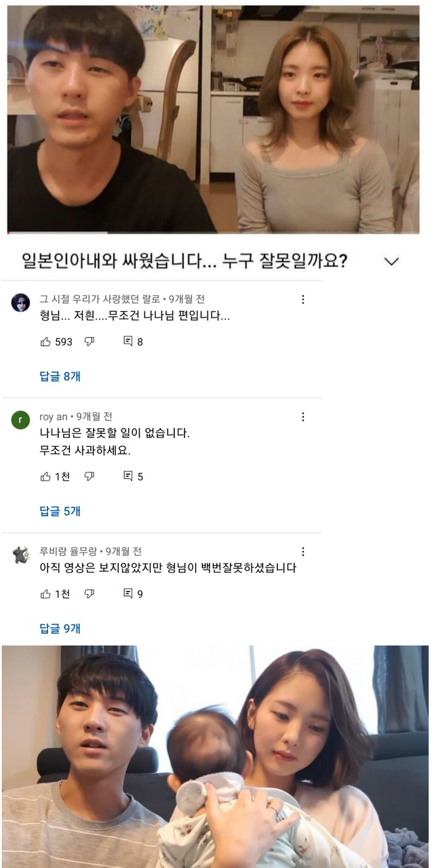
Task: Dislike 루비랑 율무랑's comment
Action: (x=89, y=594)
